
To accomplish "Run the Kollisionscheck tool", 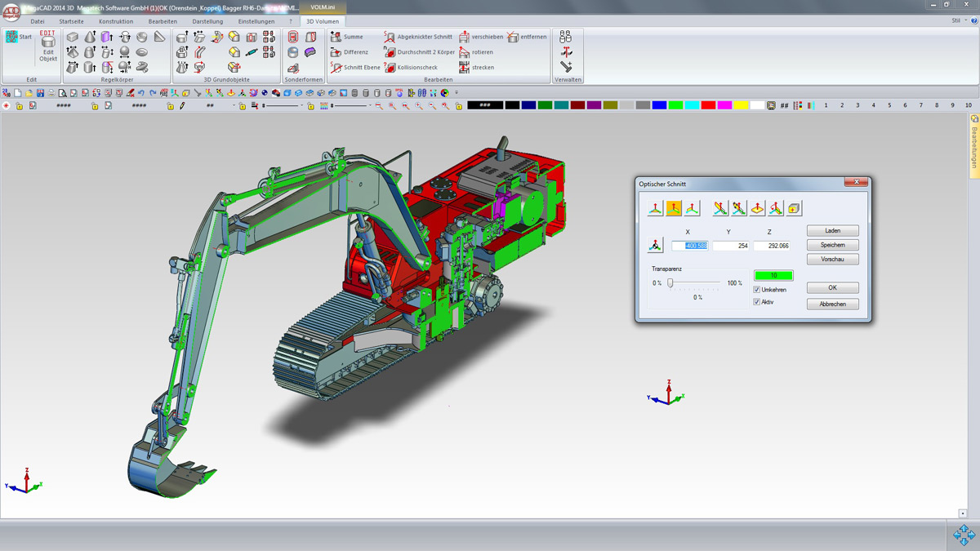I will 418,68.
